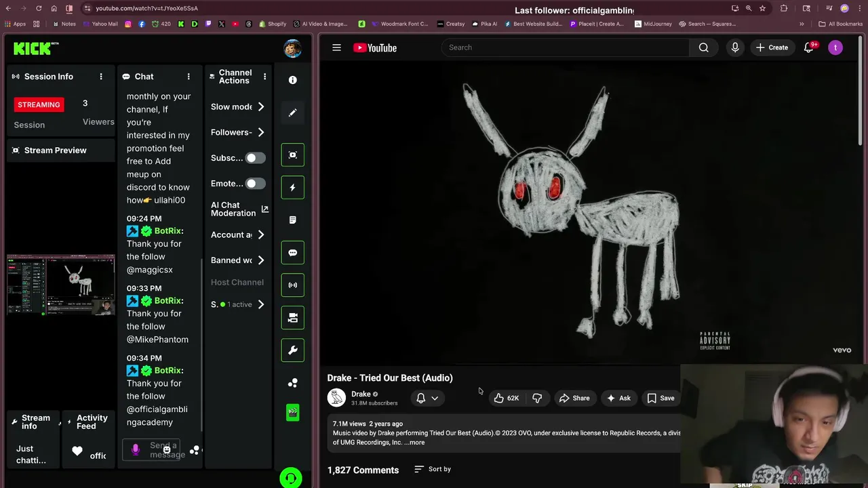Click the chat bubble icon in Kick sidebar
The width and height of the screenshot is (868, 488).
[293, 252]
